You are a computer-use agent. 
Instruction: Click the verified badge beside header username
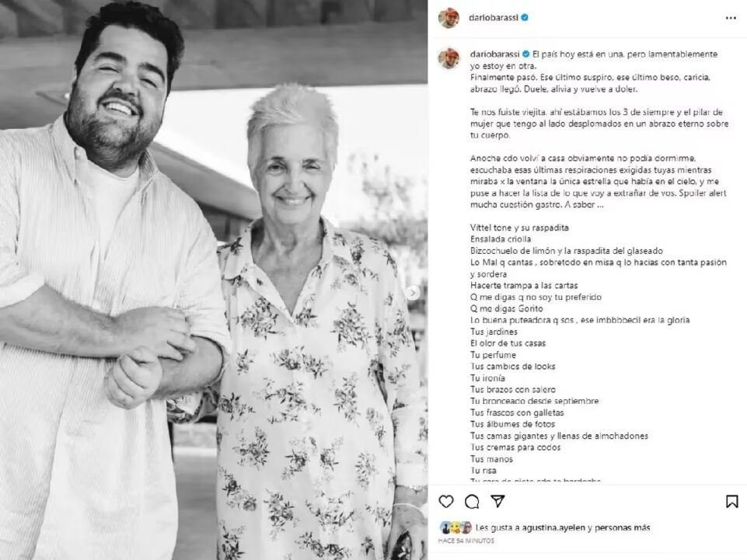[525, 18]
